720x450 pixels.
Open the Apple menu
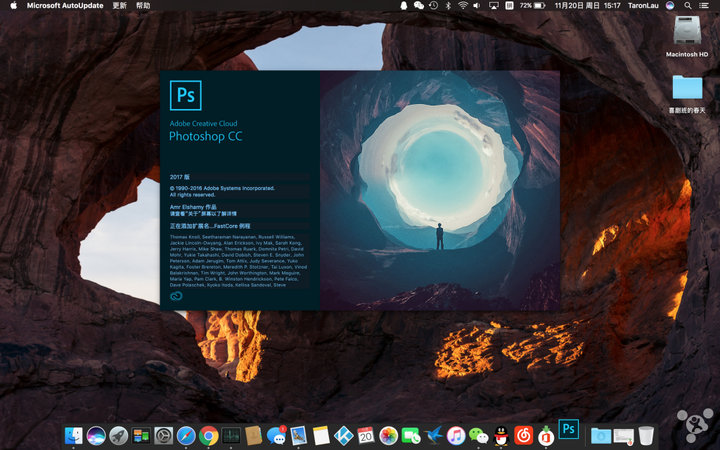[x=13, y=6]
